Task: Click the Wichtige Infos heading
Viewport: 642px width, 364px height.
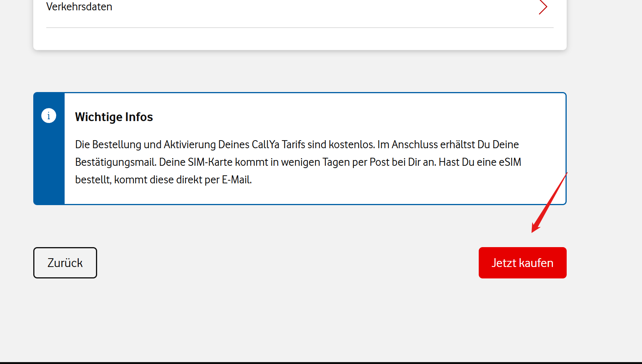Action: [114, 117]
